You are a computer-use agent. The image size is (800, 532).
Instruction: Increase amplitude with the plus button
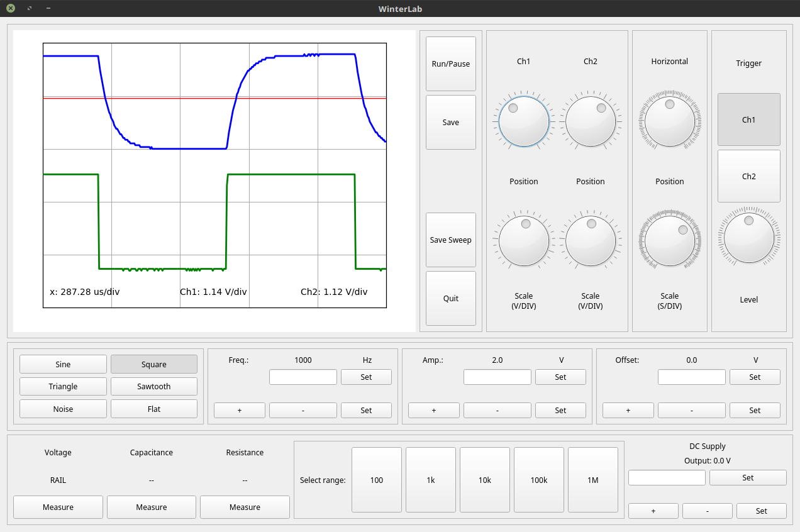pos(433,410)
